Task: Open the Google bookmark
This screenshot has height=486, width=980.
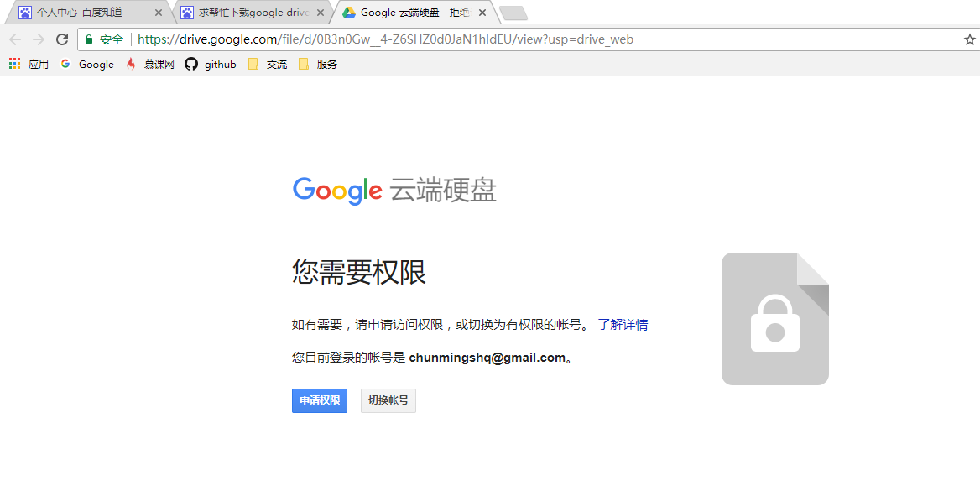Action: click(87, 64)
